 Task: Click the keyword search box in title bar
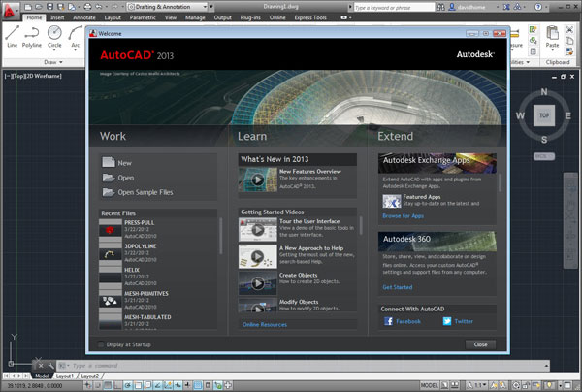[x=394, y=7]
